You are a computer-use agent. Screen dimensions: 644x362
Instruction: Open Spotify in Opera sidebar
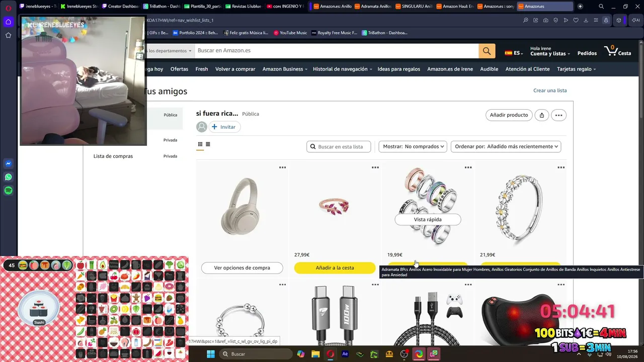click(8, 191)
